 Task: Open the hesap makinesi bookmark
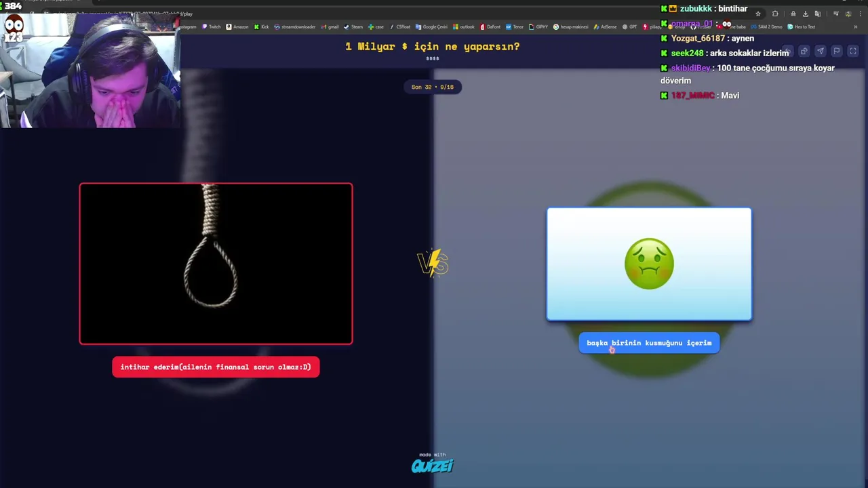tap(571, 27)
